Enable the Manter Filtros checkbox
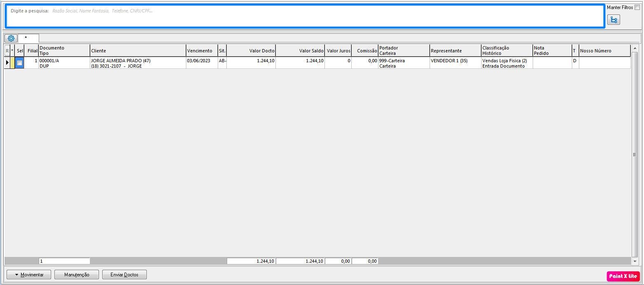This screenshot has width=644, height=285. (637, 7)
